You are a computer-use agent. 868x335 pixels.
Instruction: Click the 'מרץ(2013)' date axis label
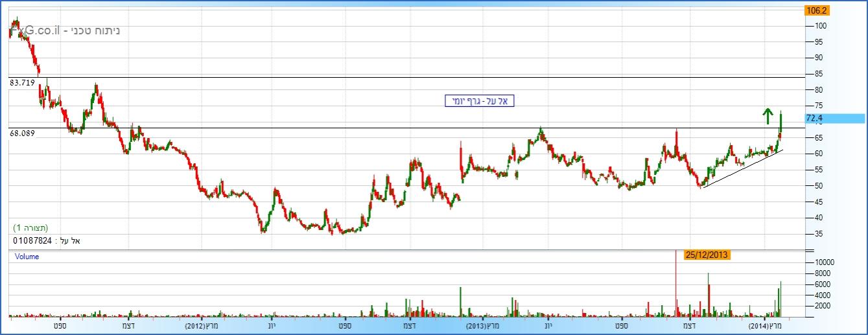(x=482, y=325)
